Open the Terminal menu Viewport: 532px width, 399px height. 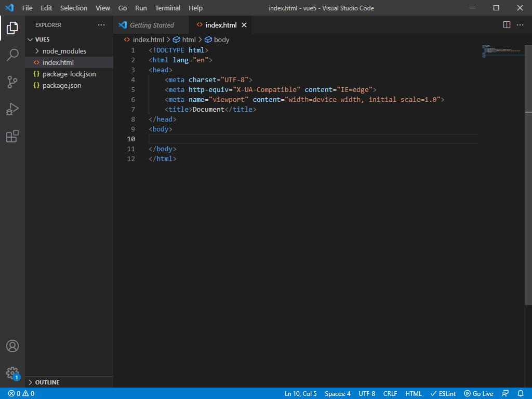tap(168, 8)
